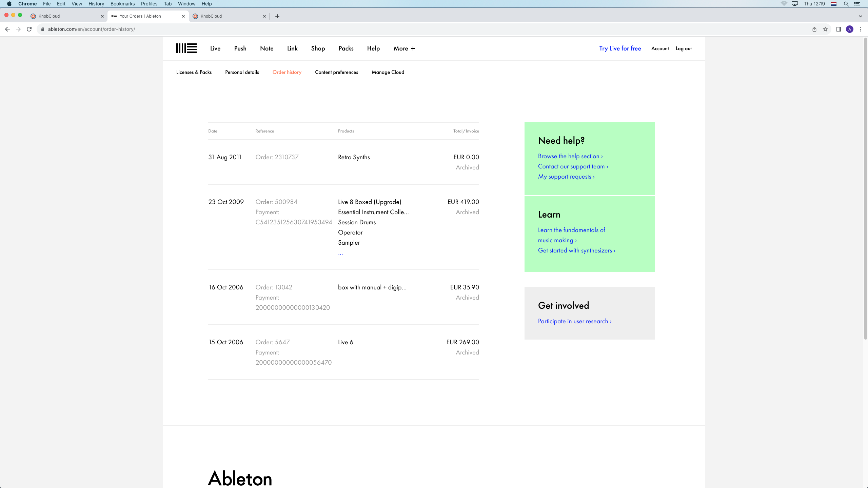
Task: Close the first KnobCloud tab
Action: coord(102,16)
